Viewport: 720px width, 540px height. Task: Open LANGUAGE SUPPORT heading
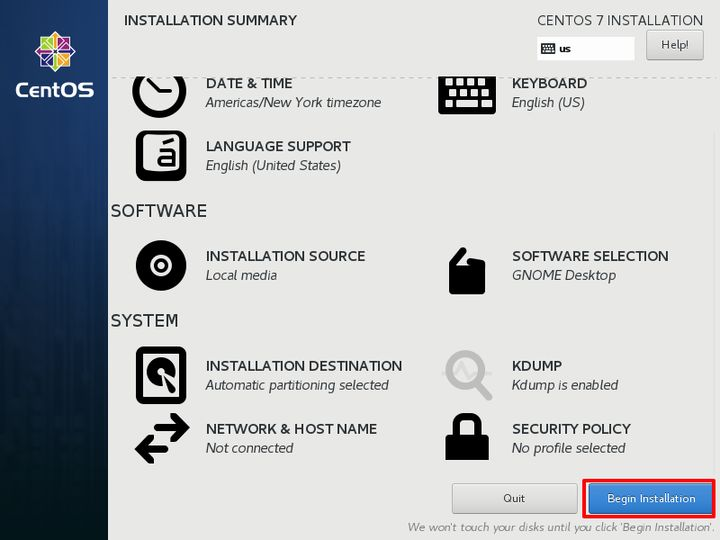click(x=278, y=146)
